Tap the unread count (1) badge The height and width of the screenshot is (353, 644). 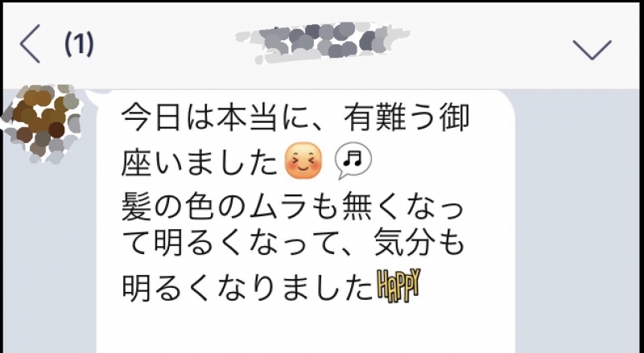pyautogui.click(x=79, y=43)
